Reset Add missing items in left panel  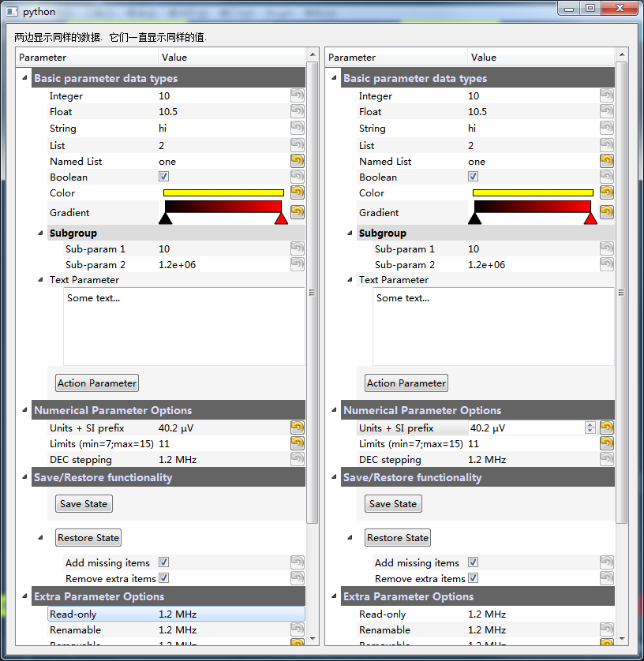pos(298,562)
